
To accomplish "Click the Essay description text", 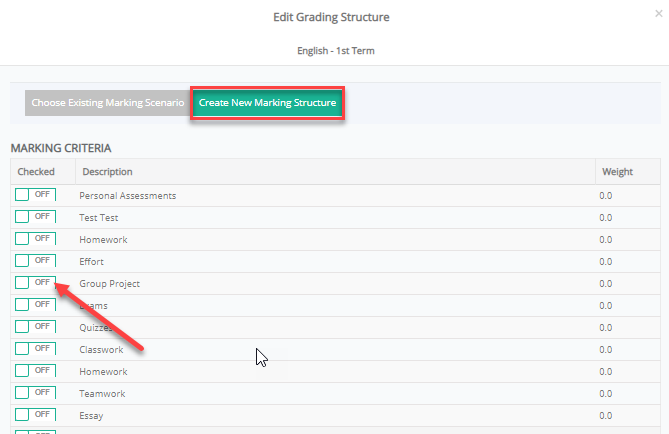I will [x=91, y=416].
